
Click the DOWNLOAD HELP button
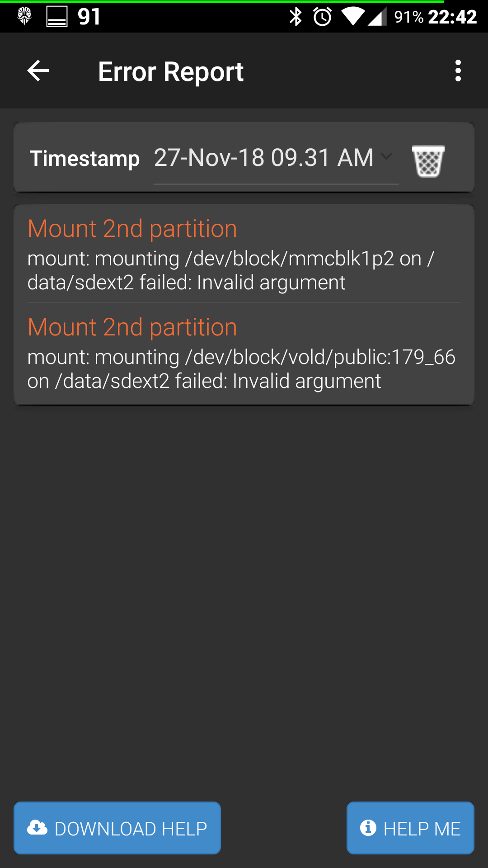117,828
